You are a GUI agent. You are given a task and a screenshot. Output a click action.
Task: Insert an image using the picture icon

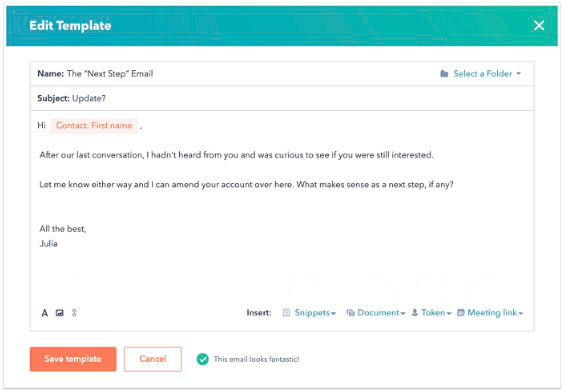pyautogui.click(x=60, y=313)
